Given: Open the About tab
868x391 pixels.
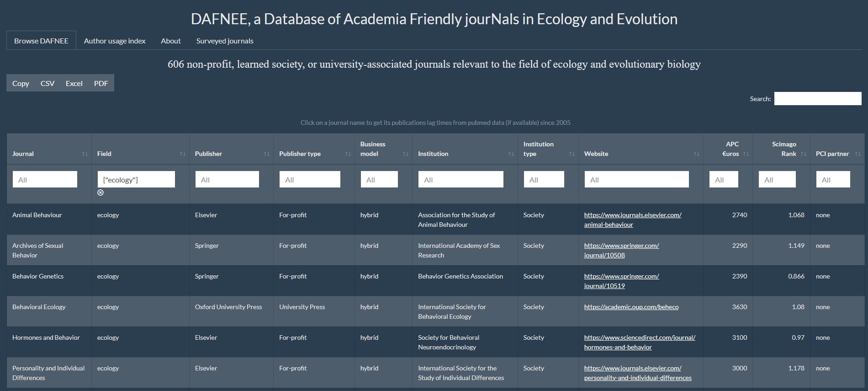Looking at the screenshot, I should click(x=171, y=41).
